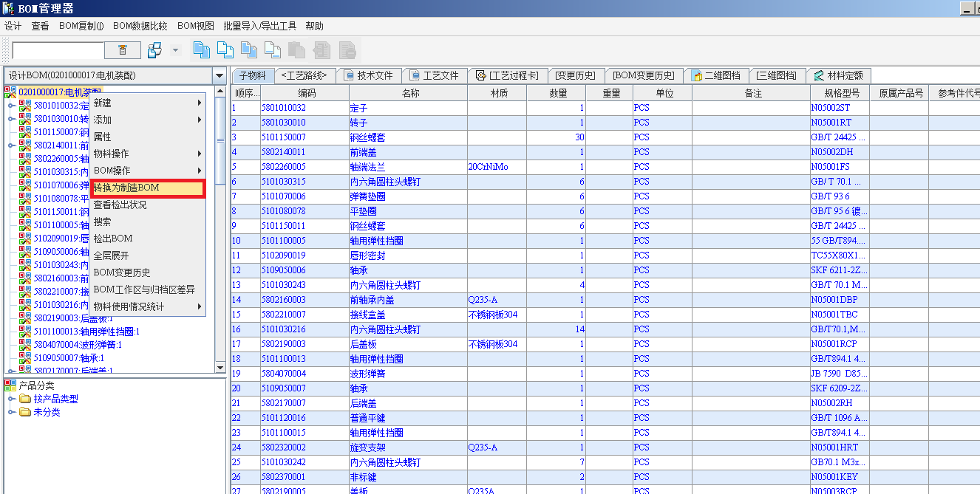
Task: Click the root node icon for 0201000017
Action: coord(10,92)
